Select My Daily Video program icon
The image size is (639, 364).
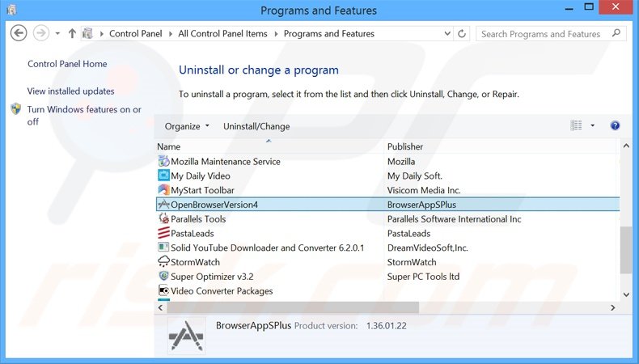(163, 176)
